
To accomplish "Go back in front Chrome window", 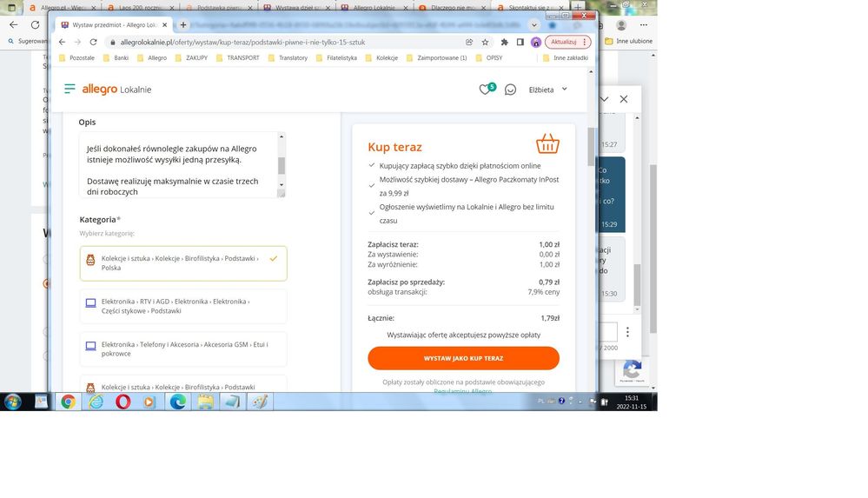I will 62,42.
